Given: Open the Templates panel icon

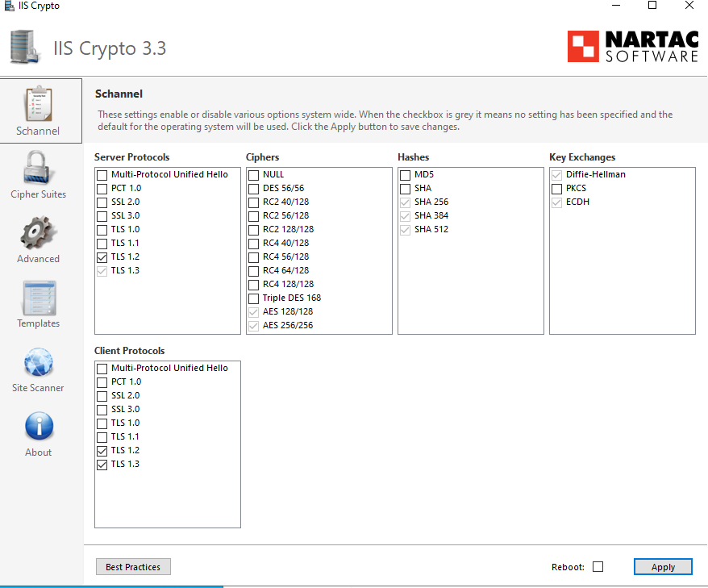Looking at the screenshot, I should (39, 297).
